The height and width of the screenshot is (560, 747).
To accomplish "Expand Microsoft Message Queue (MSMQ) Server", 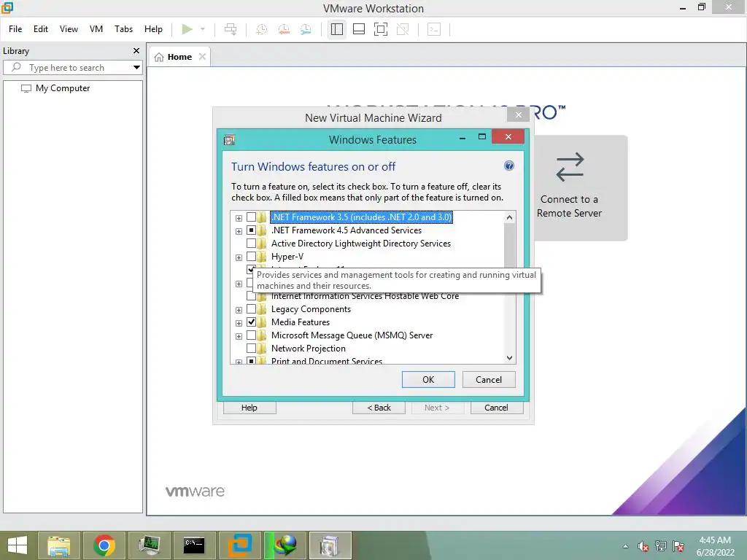I will (x=239, y=336).
